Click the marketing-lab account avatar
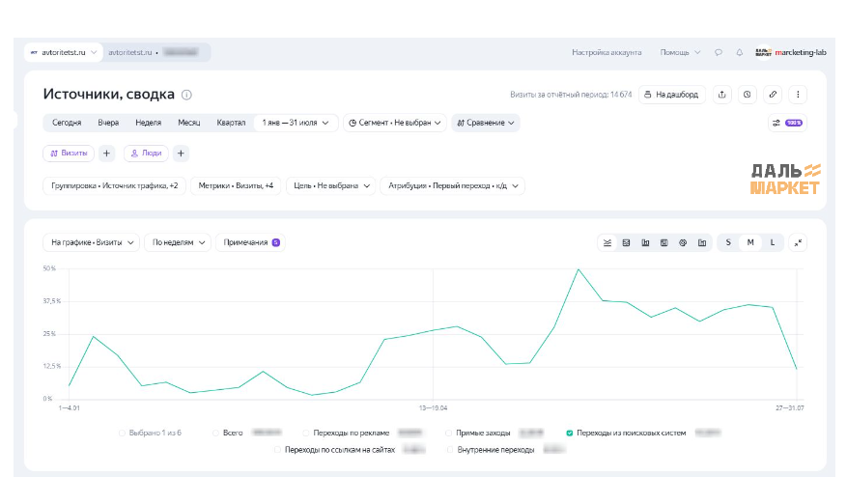The height and width of the screenshot is (504, 847). 763,52
